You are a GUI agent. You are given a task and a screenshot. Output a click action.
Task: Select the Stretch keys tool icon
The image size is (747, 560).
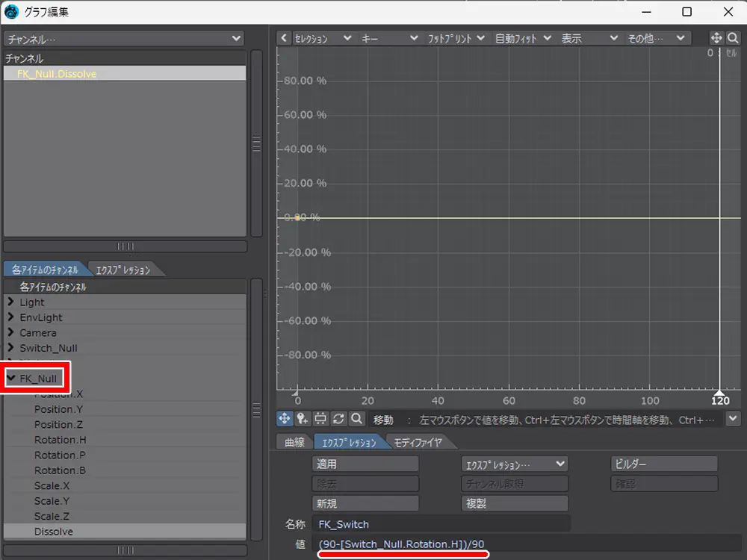[x=320, y=419]
